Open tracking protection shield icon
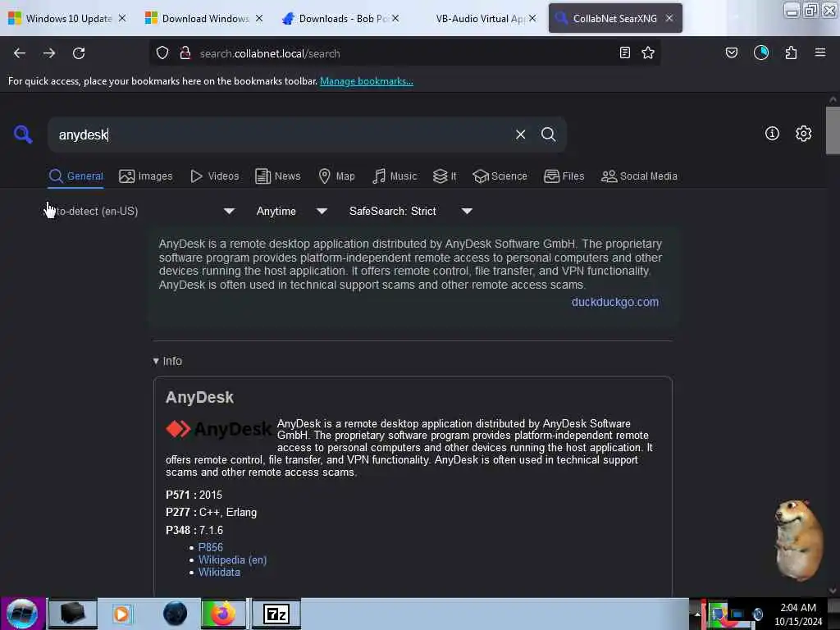The image size is (840, 630). [x=162, y=53]
